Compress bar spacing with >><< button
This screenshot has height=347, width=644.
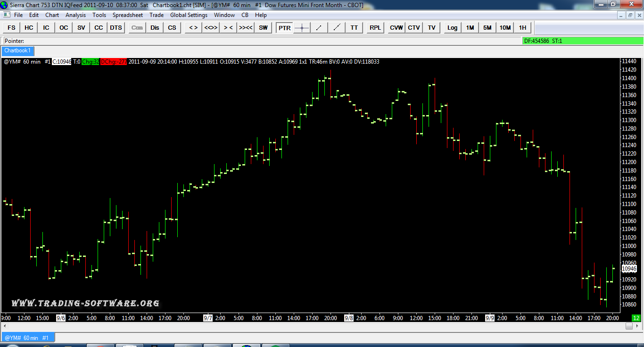pos(246,28)
